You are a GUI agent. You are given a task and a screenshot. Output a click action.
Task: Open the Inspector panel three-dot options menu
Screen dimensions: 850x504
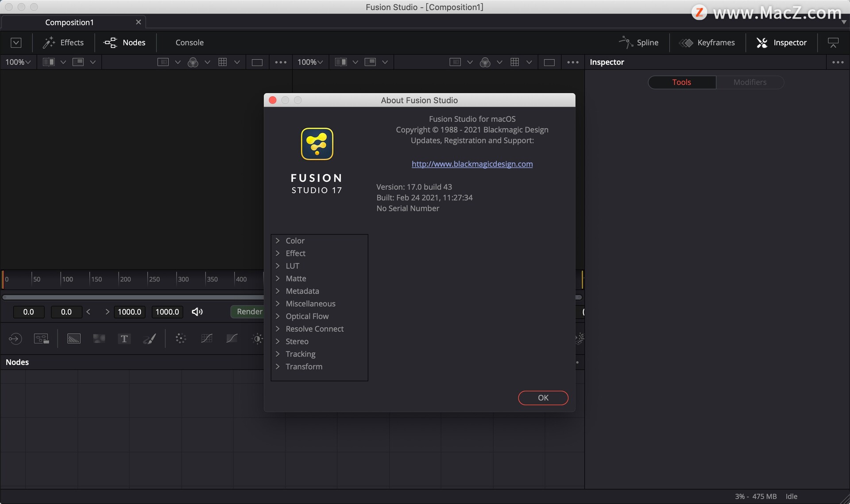(x=838, y=62)
